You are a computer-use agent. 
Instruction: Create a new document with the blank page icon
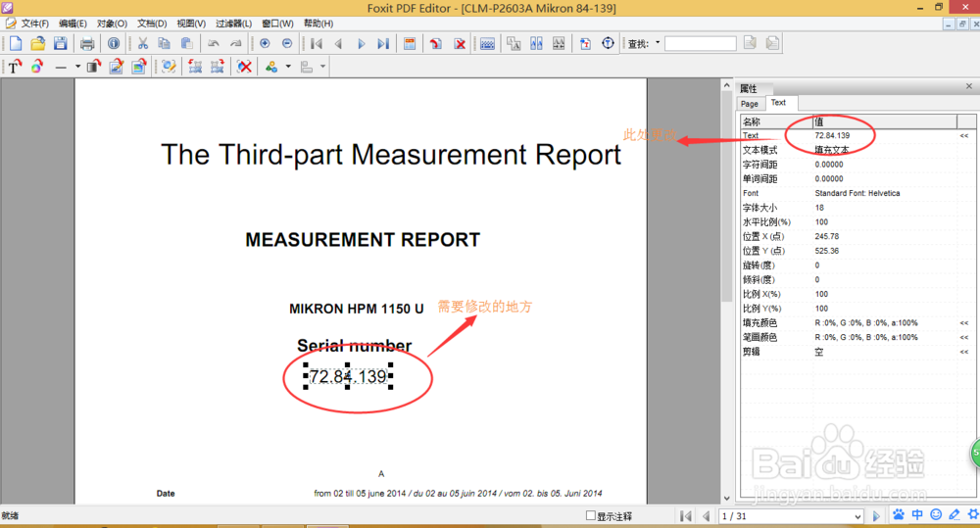tap(16, 44)
